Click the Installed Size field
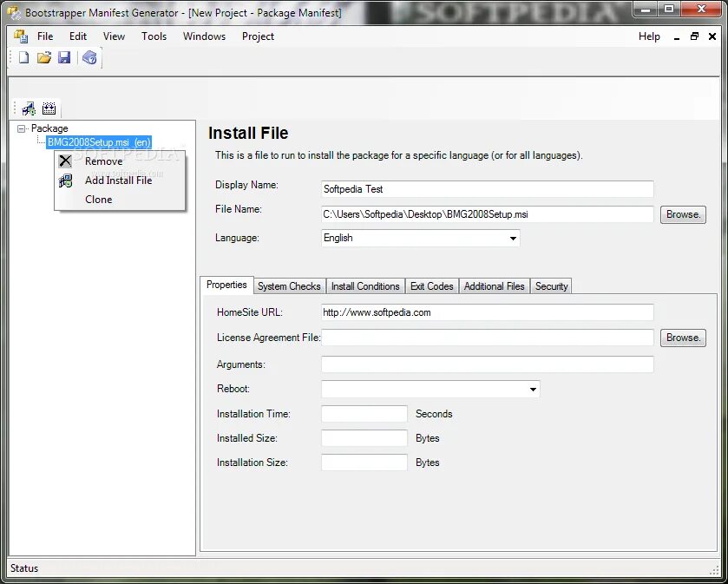728x584 pixels. pos(364,437)
